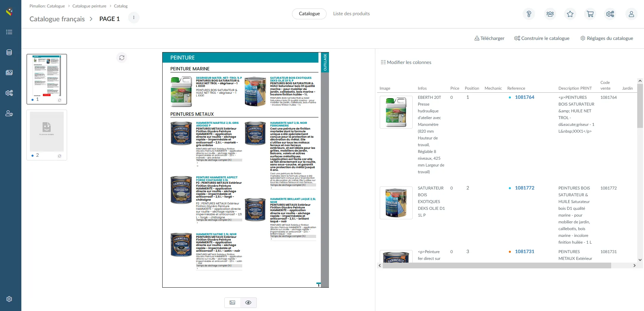The height and width of the screenshot is (311, 644).
Task: Click Construire le catalogue
Action: pos(542,38)
